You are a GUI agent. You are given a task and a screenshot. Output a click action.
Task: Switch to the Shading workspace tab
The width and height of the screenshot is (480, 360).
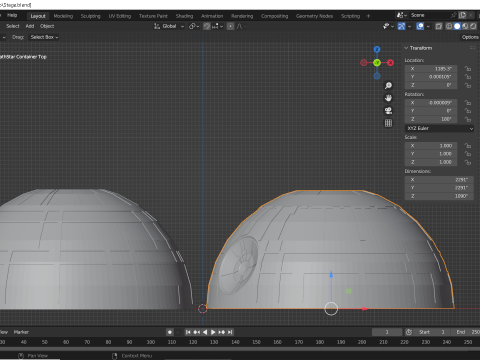184,16
